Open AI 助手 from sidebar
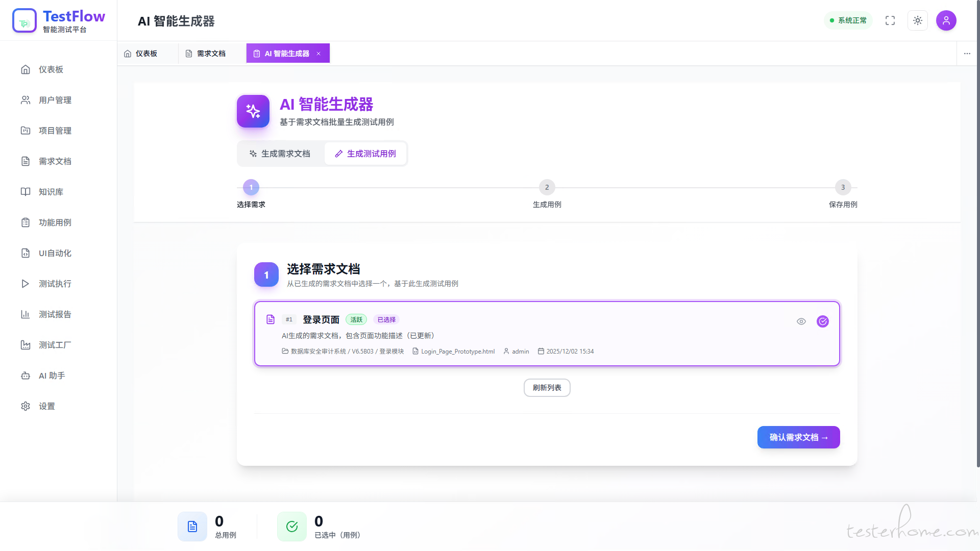Screen dimensions: 980x551 [x=52, y=375]
